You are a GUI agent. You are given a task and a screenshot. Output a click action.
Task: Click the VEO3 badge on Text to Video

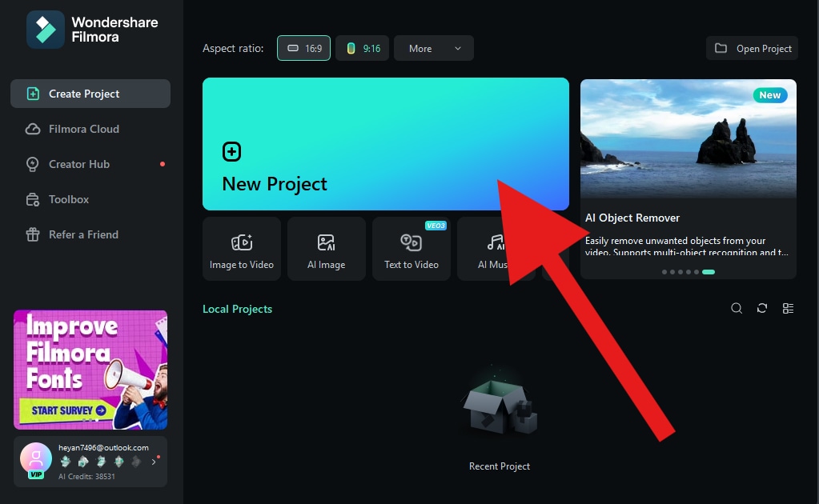tap(436, 226)
